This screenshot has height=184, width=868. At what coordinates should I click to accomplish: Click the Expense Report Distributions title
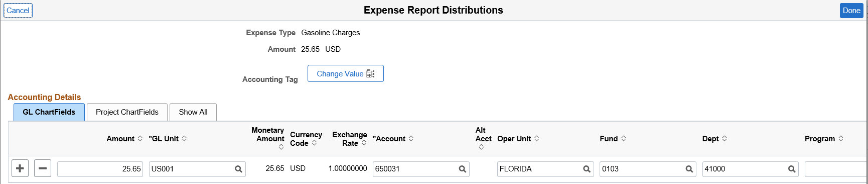[433, 10]
